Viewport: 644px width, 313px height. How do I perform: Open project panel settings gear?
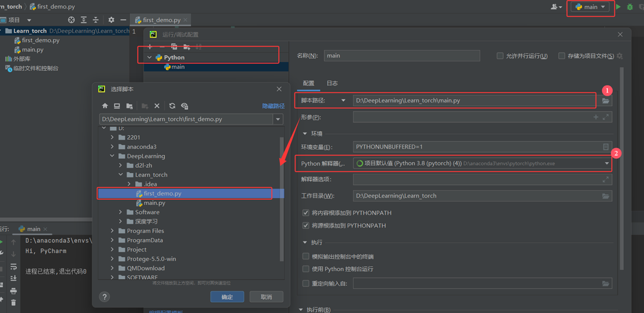coord(111,20)
